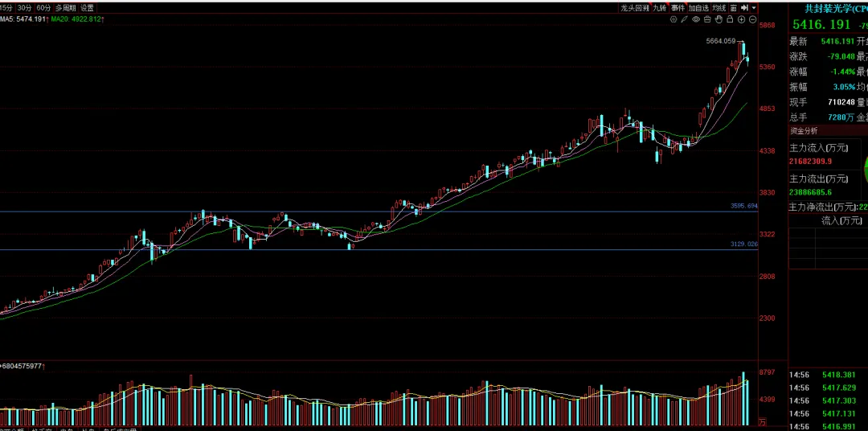Click the MA5: 5474.191 indicator label
Viewport: 868px width, 431px height.
tap(24, 18)
